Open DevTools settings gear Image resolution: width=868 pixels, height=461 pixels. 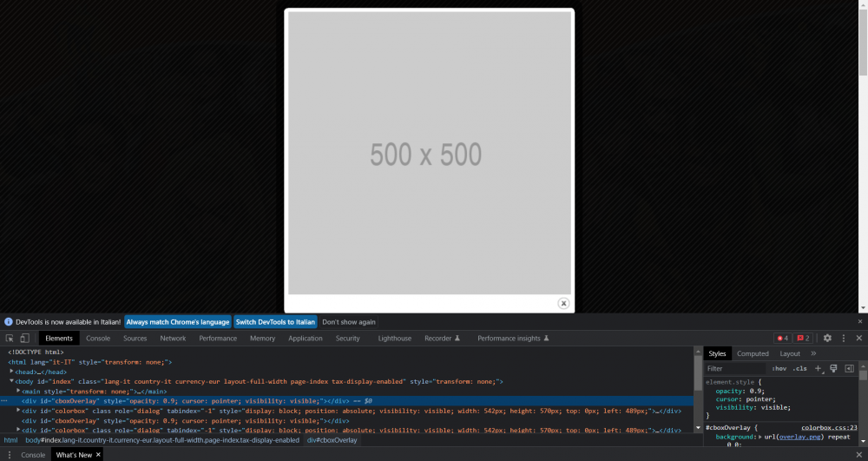pos(827,338)
